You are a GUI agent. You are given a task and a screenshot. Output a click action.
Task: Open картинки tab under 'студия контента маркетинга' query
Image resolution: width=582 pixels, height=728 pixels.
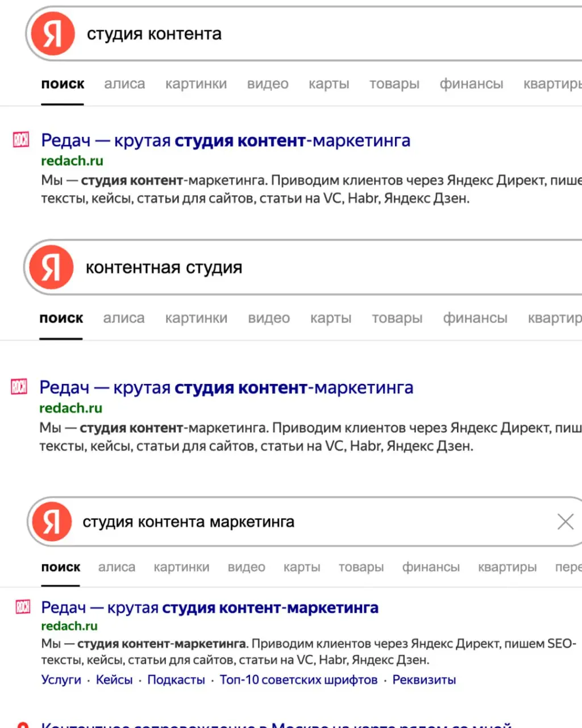point(181,567)
